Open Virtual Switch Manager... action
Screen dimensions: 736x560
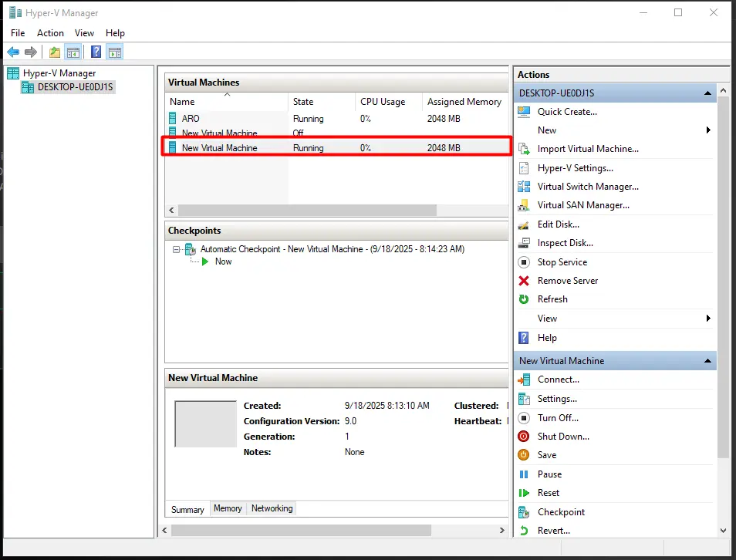click(x=588, y=187)
